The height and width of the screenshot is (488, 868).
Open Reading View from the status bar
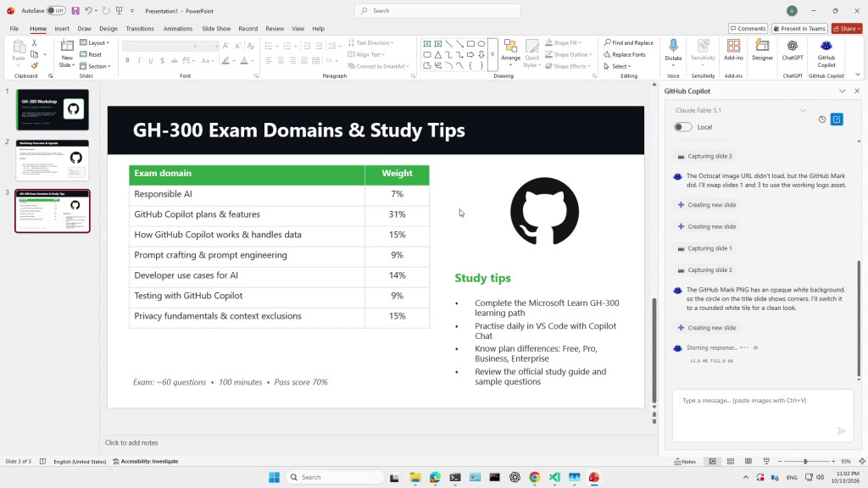(x=748, y=461)
